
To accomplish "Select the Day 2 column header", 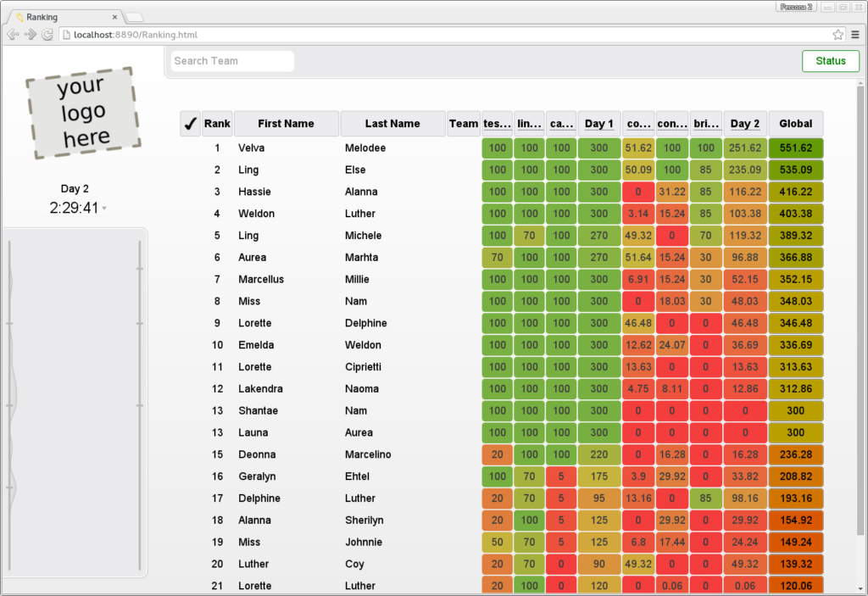I will [744, 124].
